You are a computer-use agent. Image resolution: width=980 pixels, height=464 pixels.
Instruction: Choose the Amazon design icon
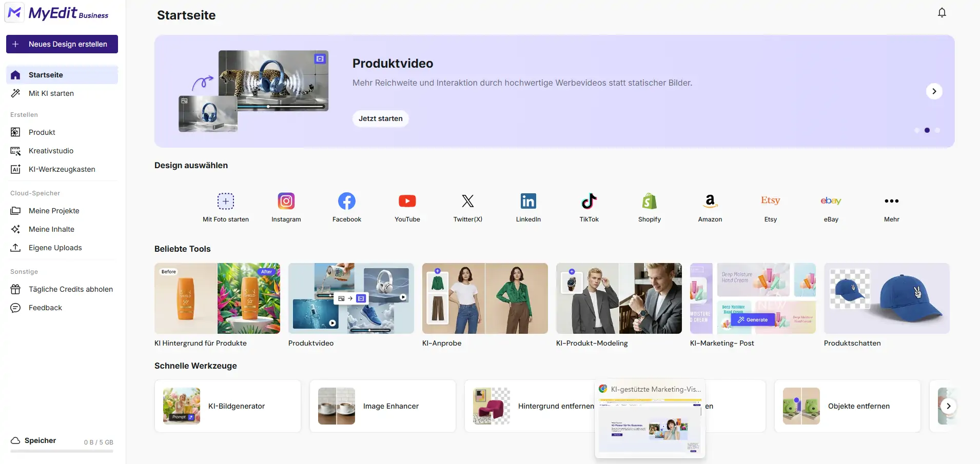(x=710, y=201)
